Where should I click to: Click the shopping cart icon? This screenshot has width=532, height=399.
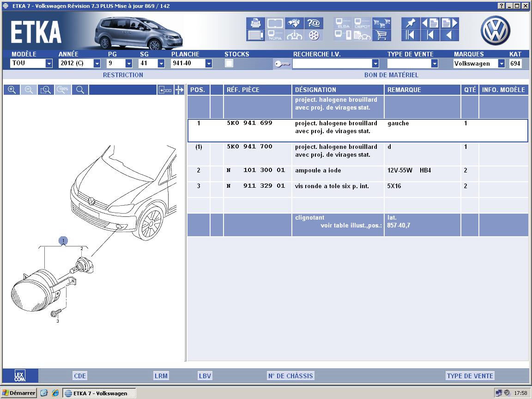click(x=382, y=35)
